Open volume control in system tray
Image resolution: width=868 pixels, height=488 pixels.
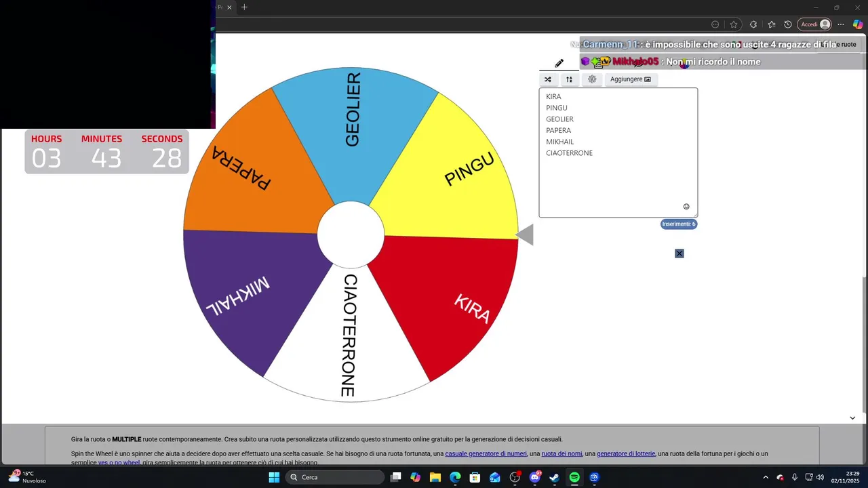tap(820, 477)
